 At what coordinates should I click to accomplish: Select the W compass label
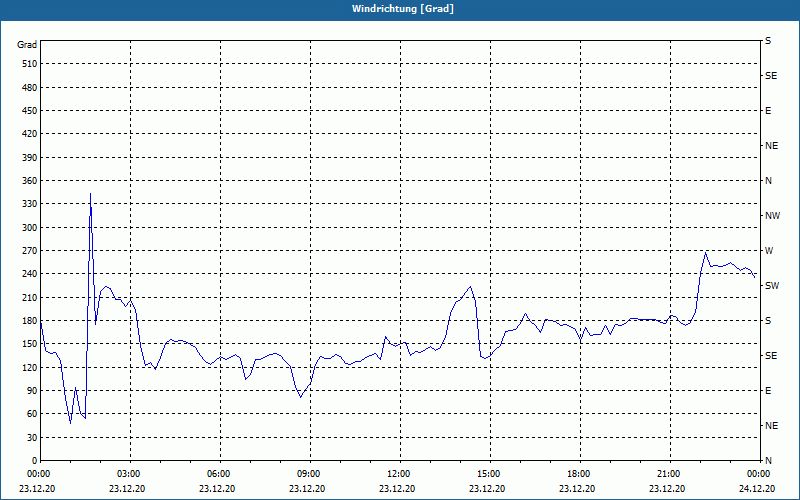point(769,251)
